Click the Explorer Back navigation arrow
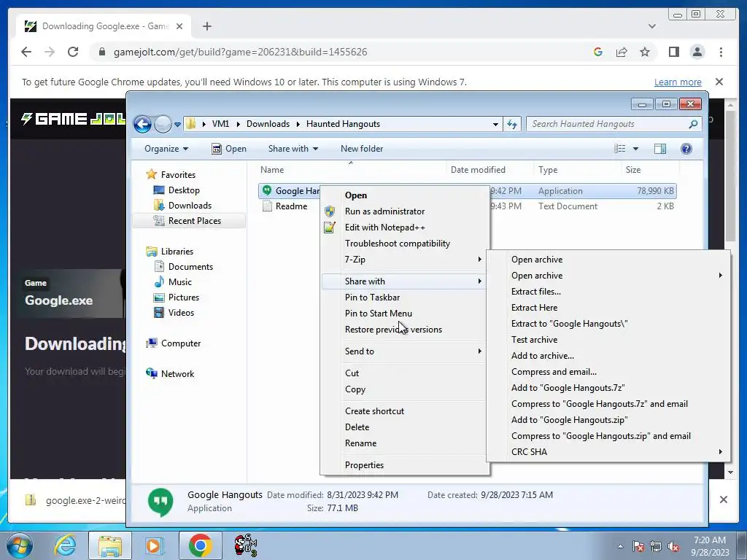This screenshot has height=560, width=747. [142, 124]
